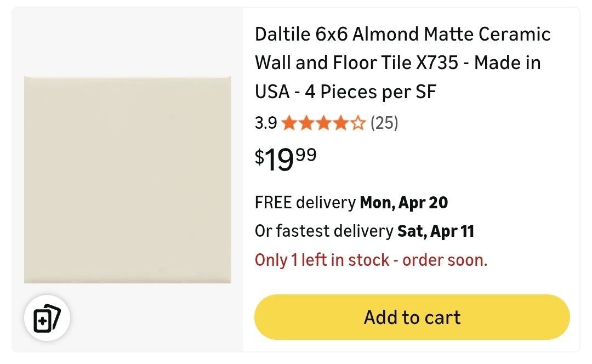Image resolution: width=592 pixels, height=364 pixels.
Task: Click the fastest delivery Sat, Apr 11 text
Action: tap(436, 231)
